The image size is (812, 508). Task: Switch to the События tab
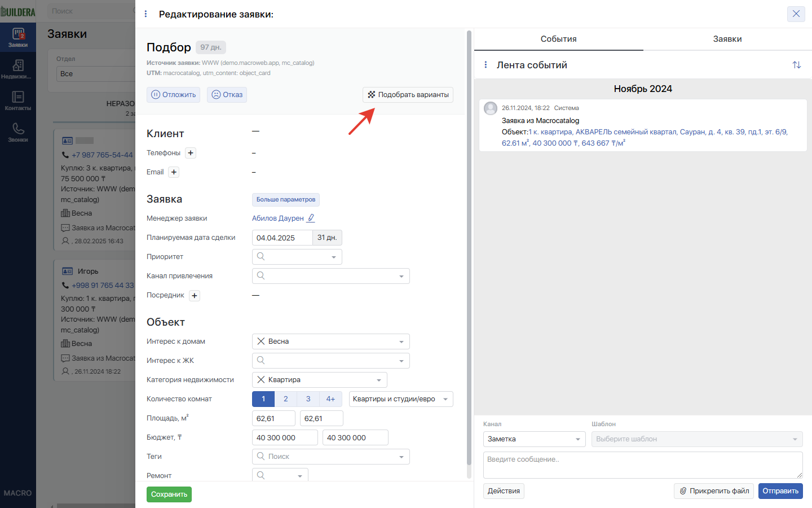click(x=559, y=39)
